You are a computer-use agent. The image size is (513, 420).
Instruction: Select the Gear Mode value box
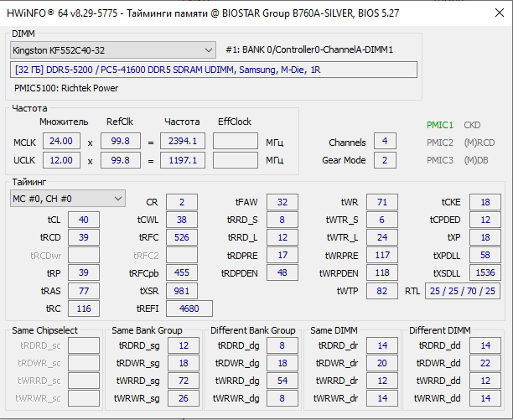coord(385,160)
